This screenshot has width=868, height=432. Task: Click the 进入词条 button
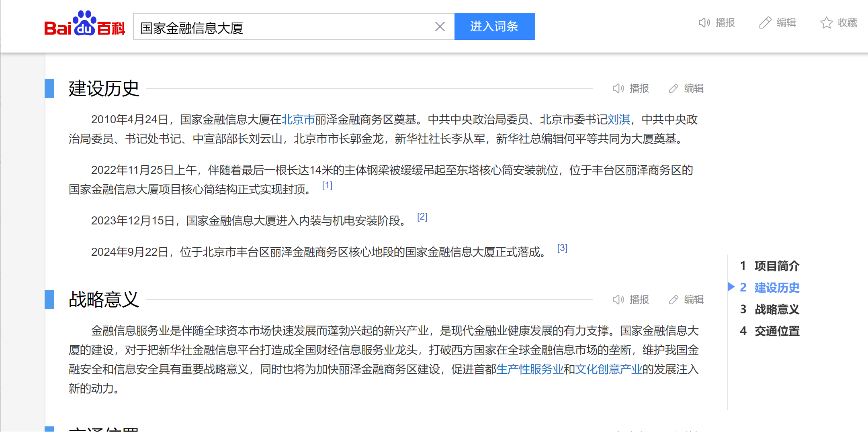coord(494,26)
